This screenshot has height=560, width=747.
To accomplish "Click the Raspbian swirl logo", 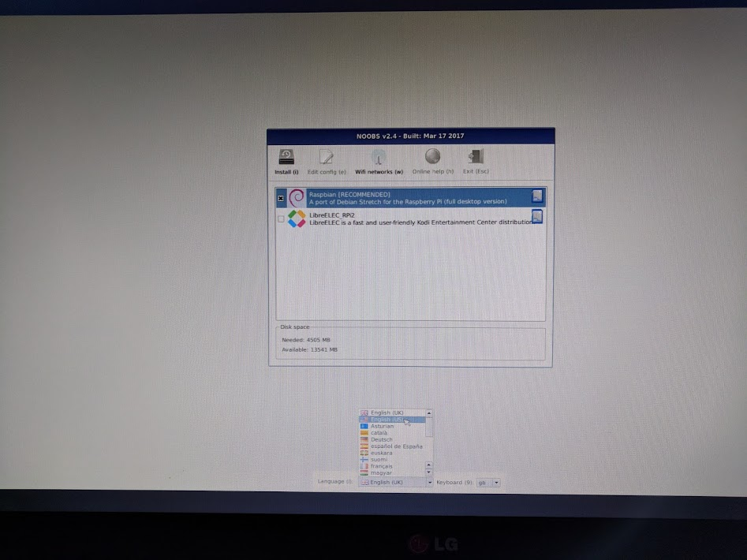I will point(297,198).
